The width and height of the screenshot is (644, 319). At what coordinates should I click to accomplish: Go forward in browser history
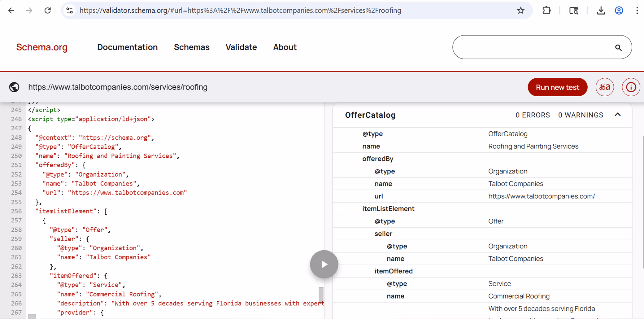click(29, 11)
